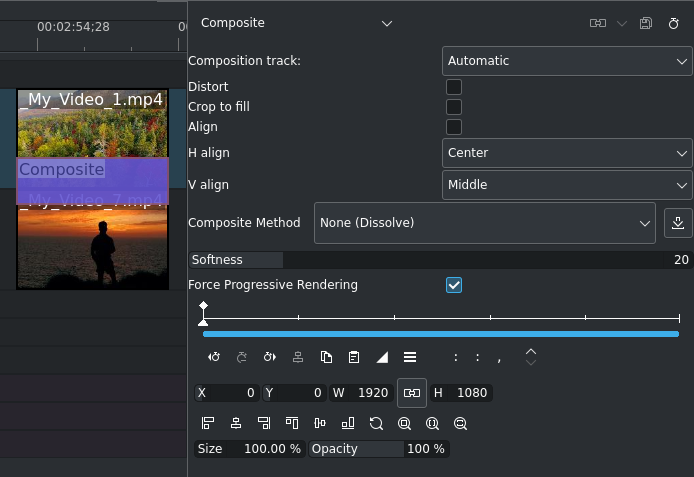Viewport: 694px width, 477px height.
Task: Click the W 1920 width field
Action: click(x=361, y=392)
